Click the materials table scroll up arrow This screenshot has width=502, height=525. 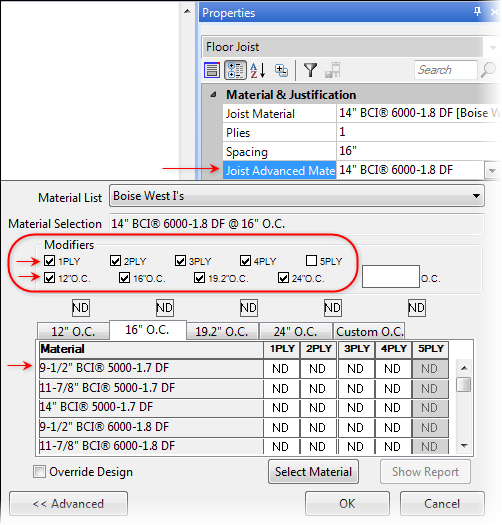(464, 368)
